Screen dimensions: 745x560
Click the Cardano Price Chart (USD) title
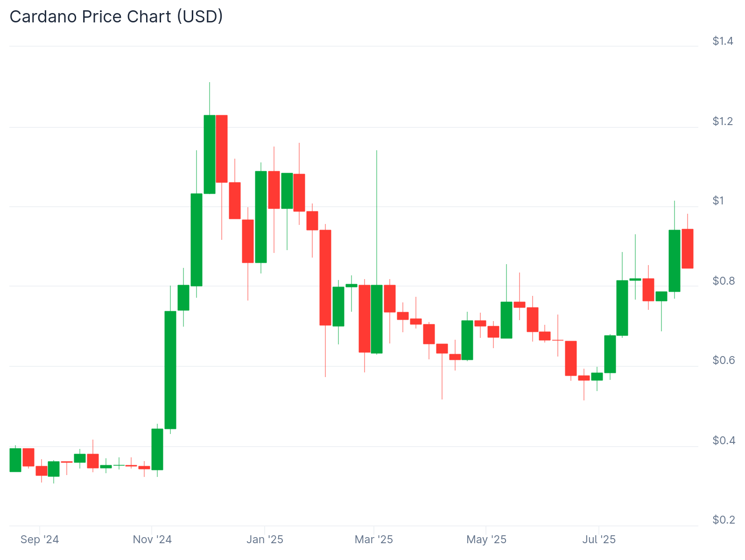pos(116,17)
